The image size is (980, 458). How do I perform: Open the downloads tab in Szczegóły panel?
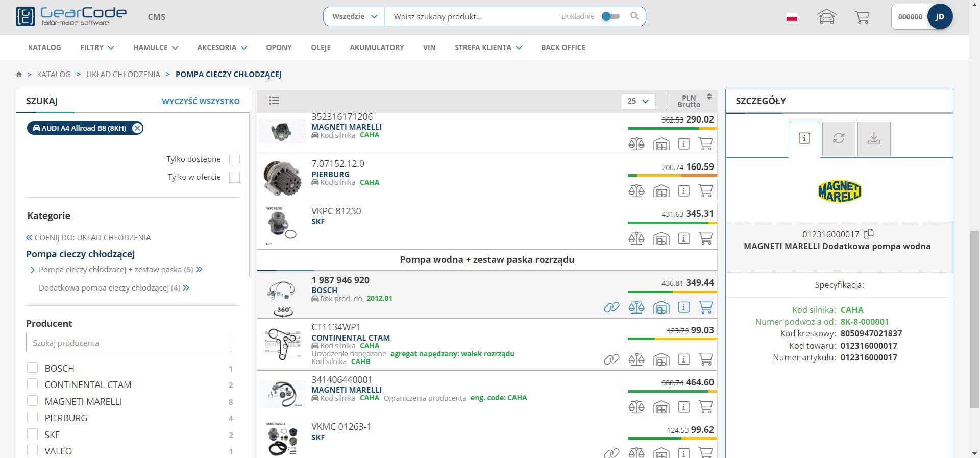tap(874, 138)
